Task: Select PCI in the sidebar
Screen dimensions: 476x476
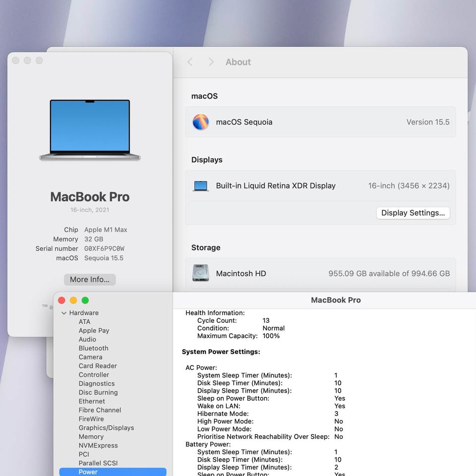Action: pyautogui.click(x=84, y=454)
